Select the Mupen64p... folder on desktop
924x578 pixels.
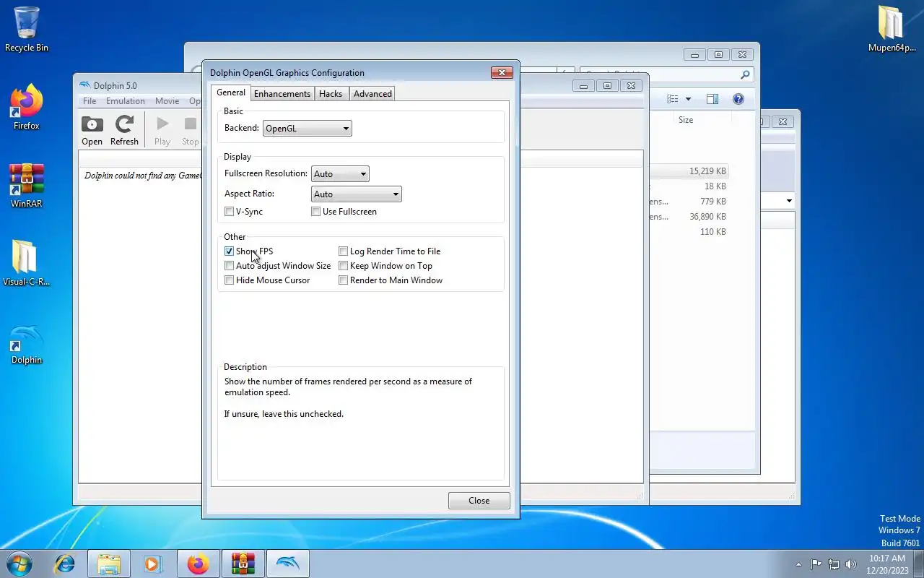[x=892, y=29]
